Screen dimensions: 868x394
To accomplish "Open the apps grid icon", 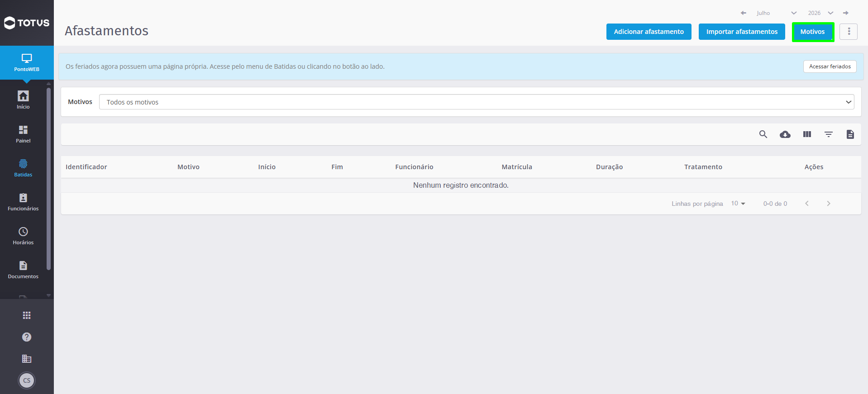I will tap(27, 315).
